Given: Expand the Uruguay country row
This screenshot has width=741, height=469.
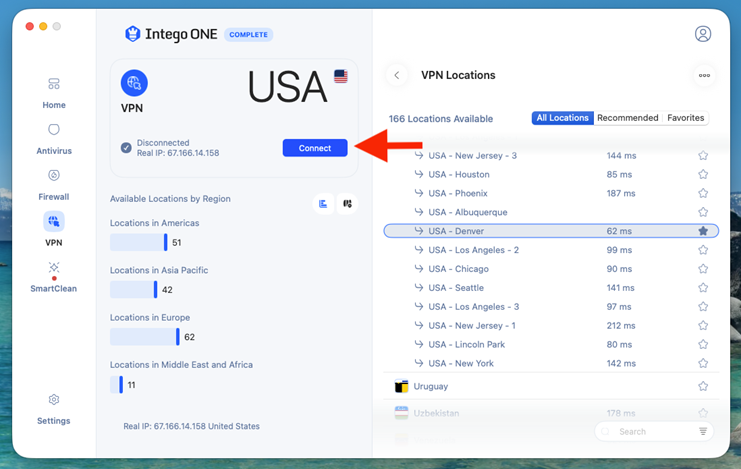Looking at the screenshot, I should tap(551, 386).
